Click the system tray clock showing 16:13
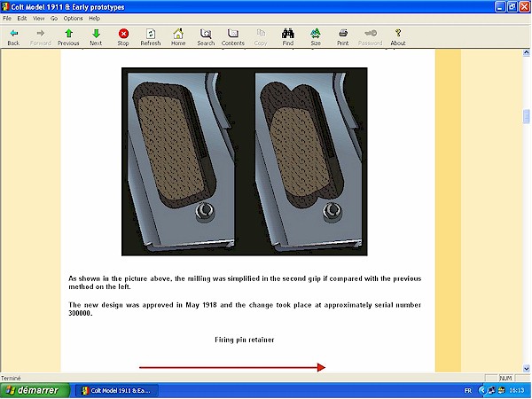532x399 pixels. point(517,390)
